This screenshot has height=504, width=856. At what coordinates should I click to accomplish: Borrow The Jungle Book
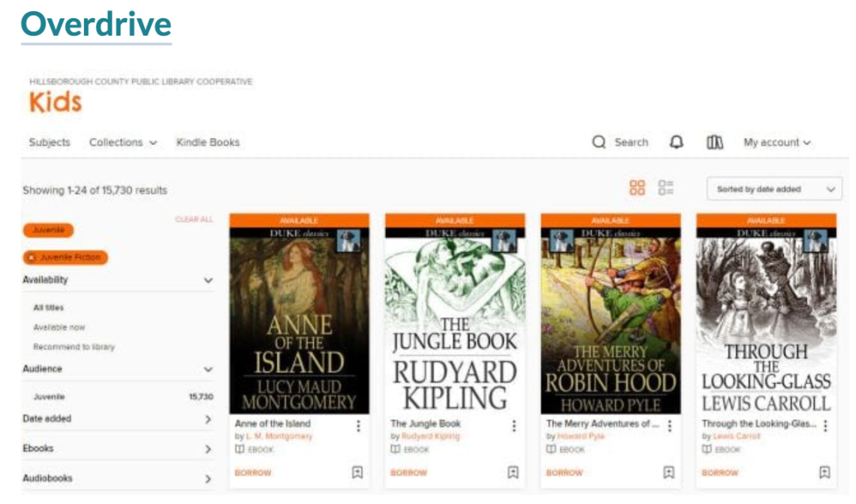pos(408,473)
